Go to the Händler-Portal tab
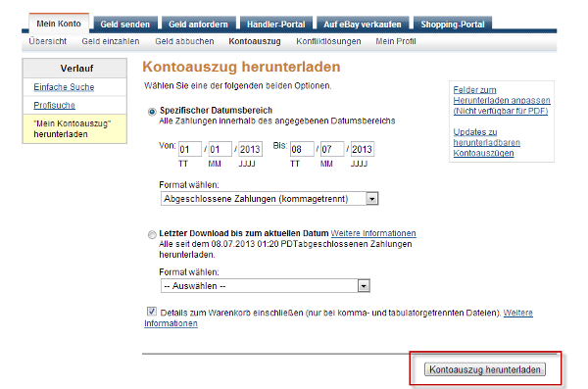The image size is (588, 389). click(276, 24)
